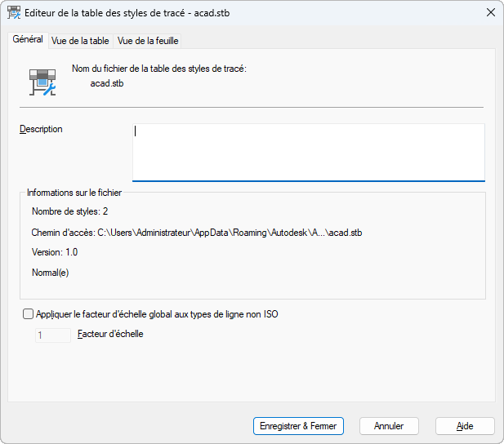Open the Vue de la table tab

(80, 41)
